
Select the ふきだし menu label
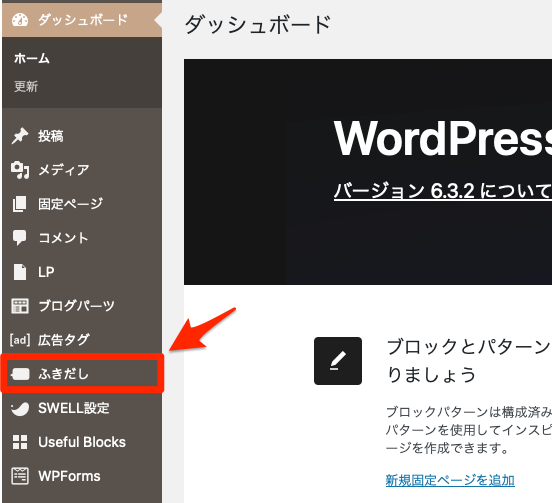[63, 374]
